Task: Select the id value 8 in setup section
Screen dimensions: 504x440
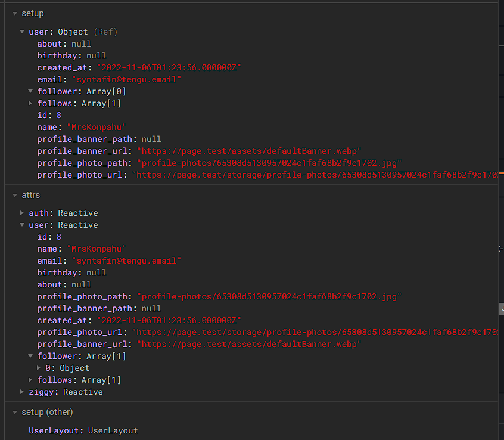Action: coord(59,115)
